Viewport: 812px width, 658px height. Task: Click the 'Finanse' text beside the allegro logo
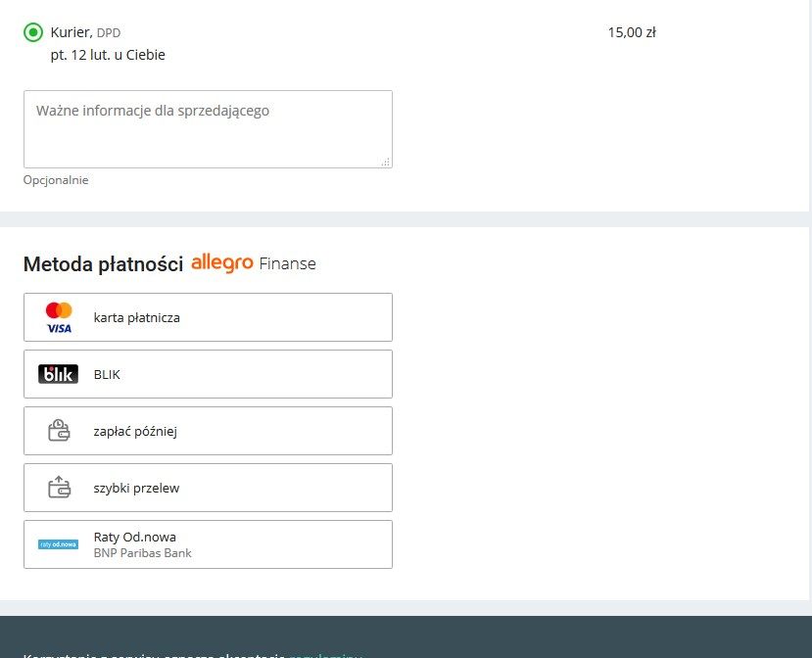[287, 263]
